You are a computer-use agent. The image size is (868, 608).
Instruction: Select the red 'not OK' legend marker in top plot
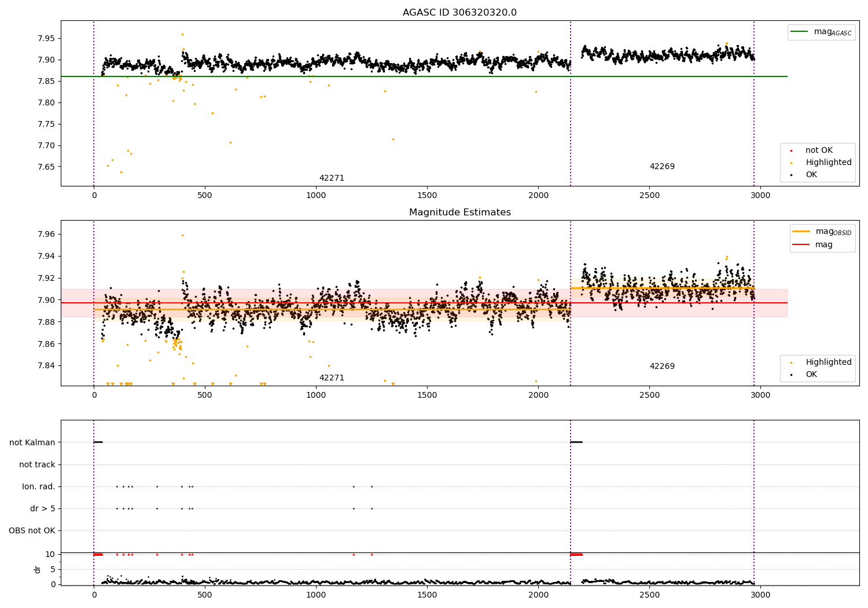791,151
